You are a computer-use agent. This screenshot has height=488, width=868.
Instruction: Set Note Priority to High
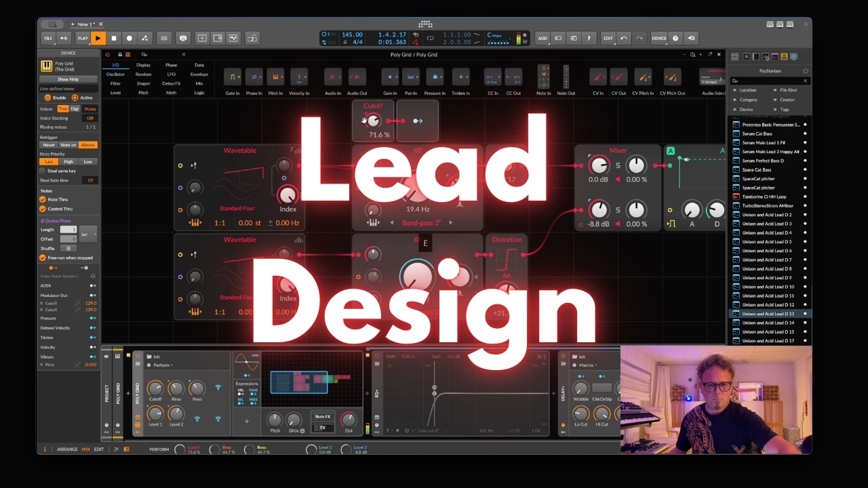click(x=68, y=162)
